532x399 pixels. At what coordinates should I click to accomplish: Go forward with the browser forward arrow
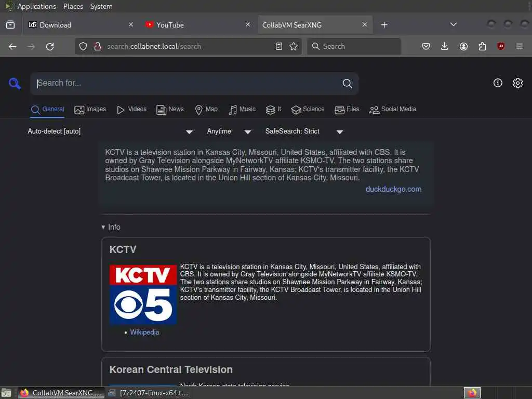tap(31, 46)
